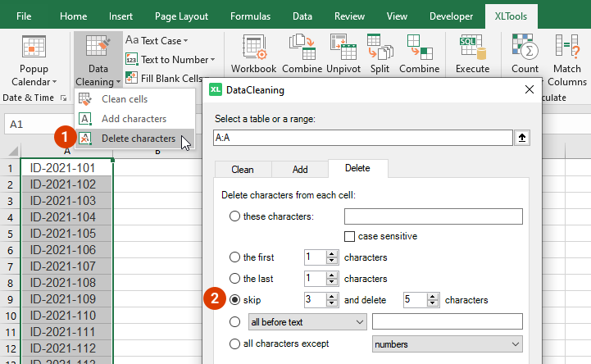Switch to the Add tab in dialog

tap(300, 169)
